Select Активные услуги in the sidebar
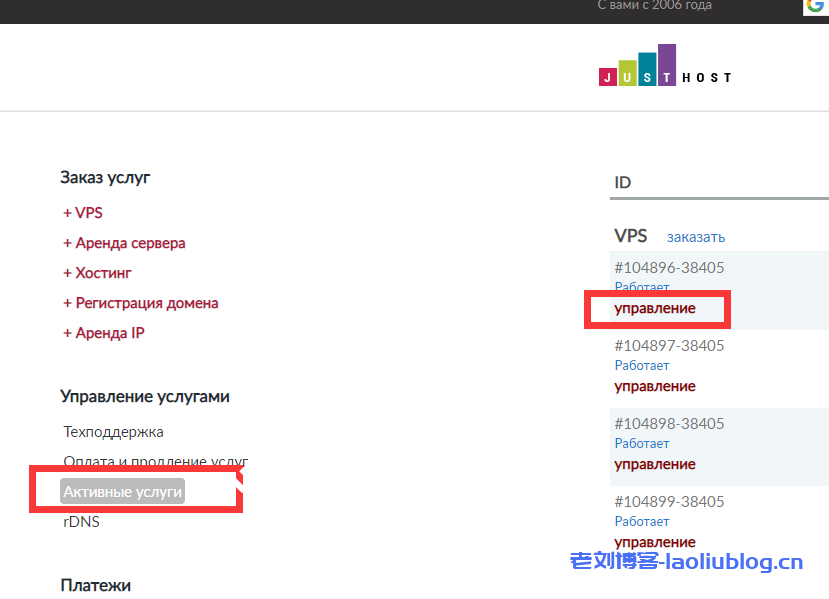829x599 pixels. (121, 491)
